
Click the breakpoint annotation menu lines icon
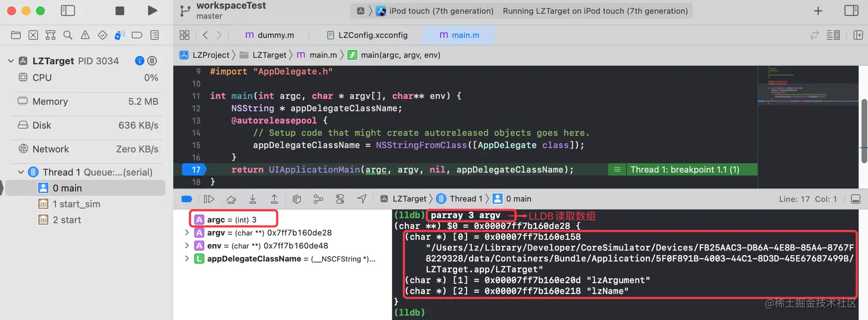[x=617, y=169]
